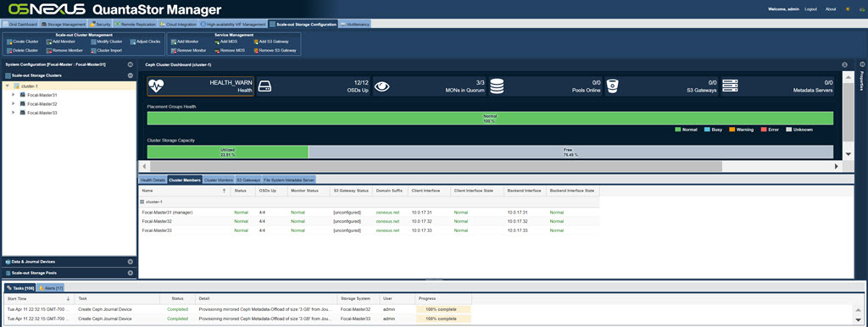Switch to the Remote Replication tab
The width and height of the screenshot is (868, 327).
click(x=135, y=25)
